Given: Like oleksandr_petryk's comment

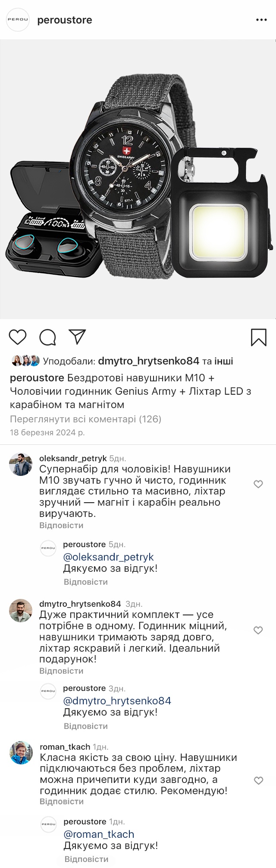Looking at the screenshot, I should pyautogui.click(x=258, y=484).
